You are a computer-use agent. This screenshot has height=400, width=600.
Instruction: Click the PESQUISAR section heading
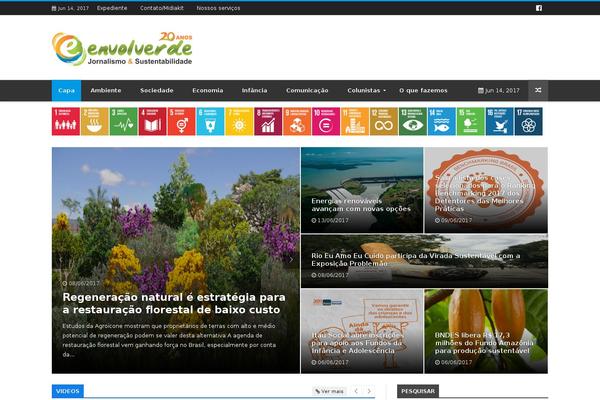(418, 391)
